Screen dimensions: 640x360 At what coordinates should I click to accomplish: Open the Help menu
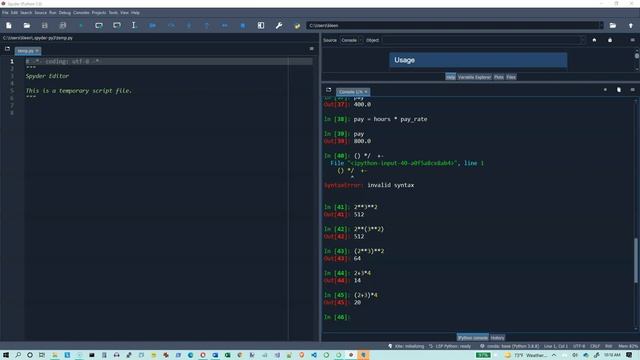(135, 13)
